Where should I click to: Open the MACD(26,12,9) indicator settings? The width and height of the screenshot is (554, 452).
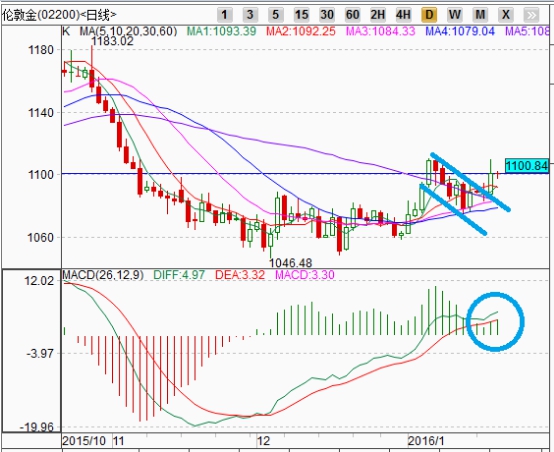tap(103, 275)
